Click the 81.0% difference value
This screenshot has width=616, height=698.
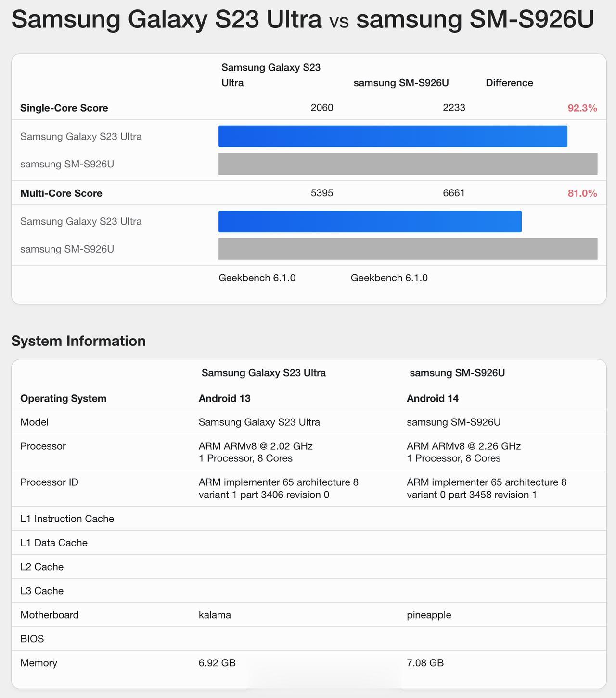(x=582, y=193)
